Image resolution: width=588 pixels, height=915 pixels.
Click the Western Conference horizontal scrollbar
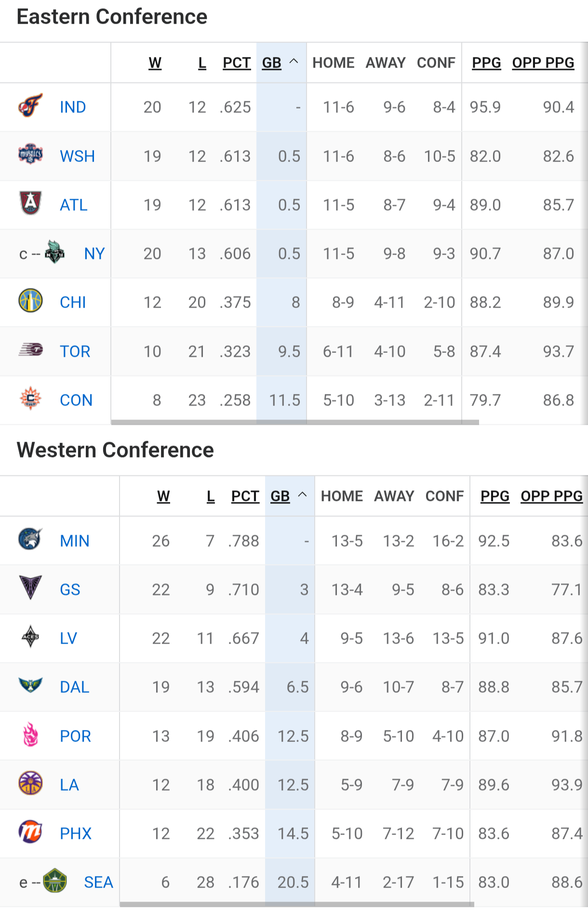[297, 904]
